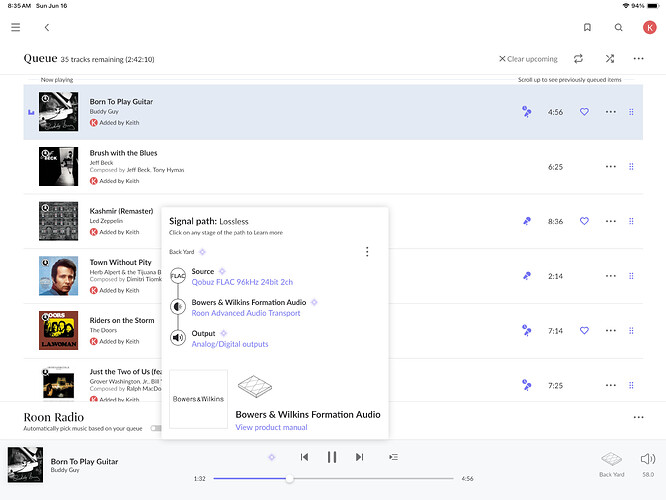Image resolution: width=666 pixels, height=500 pixels.
Task: Open the Back Yard zone picker
Action: (x=612, y=464)
